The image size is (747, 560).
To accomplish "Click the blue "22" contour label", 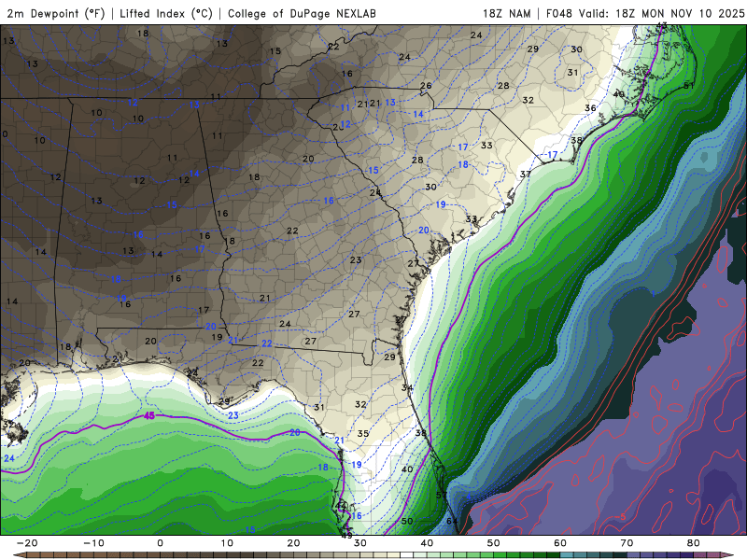I will click(x=267, y=343).
